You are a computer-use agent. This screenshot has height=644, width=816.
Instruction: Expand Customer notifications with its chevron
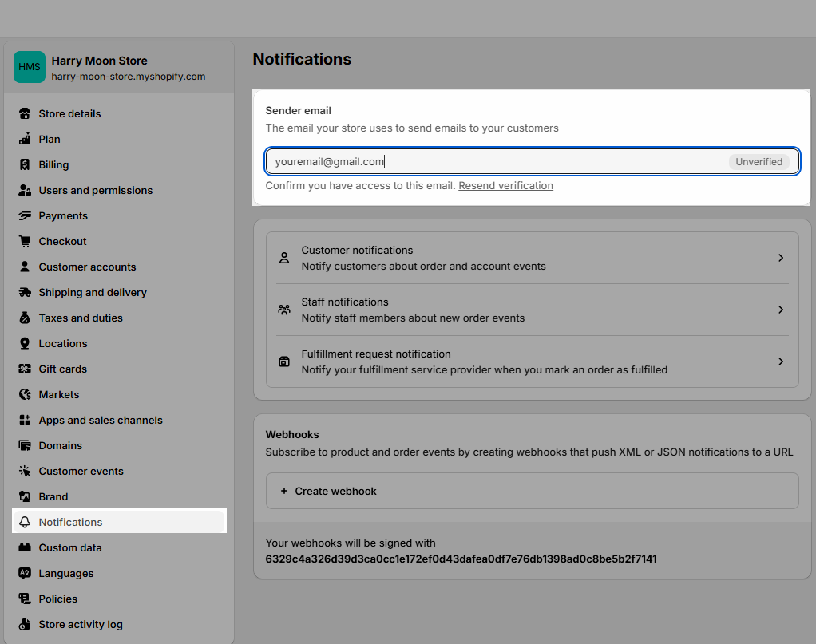[781, 258]
